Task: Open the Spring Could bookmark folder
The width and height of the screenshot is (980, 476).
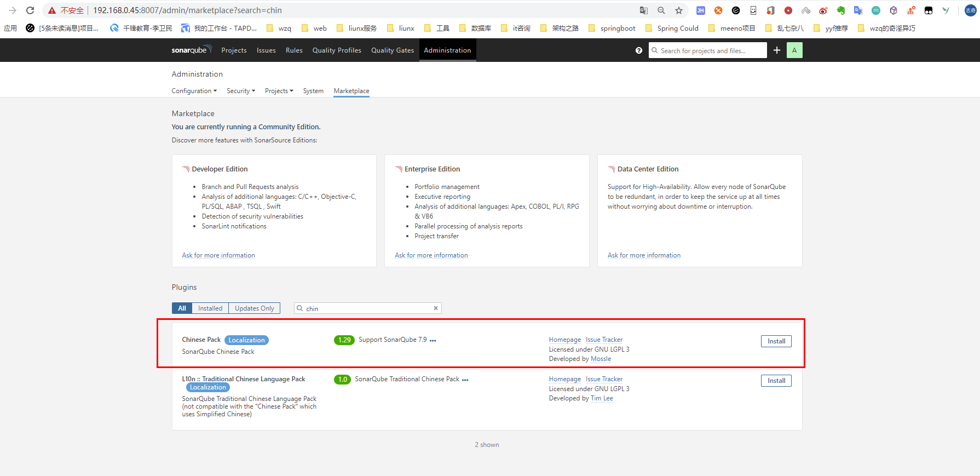Action: [672, 28]
